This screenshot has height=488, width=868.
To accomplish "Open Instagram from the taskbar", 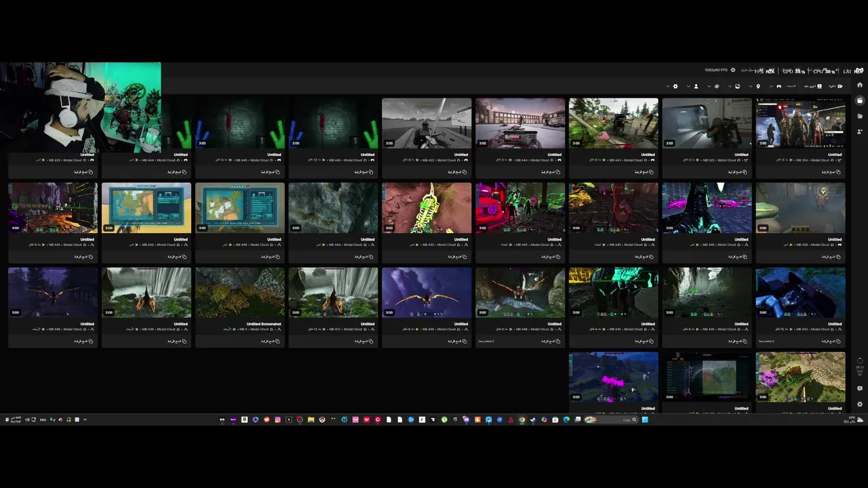I will tap(277, 420).
